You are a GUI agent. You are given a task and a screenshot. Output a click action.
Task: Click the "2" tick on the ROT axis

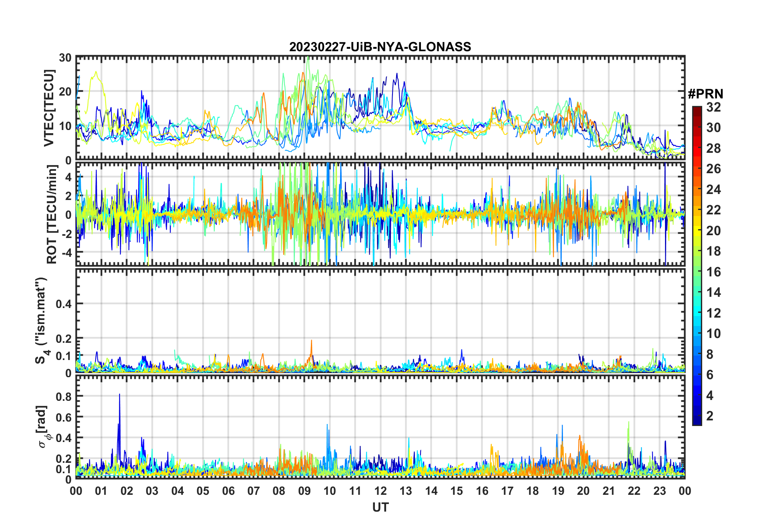tap(68, 196)
